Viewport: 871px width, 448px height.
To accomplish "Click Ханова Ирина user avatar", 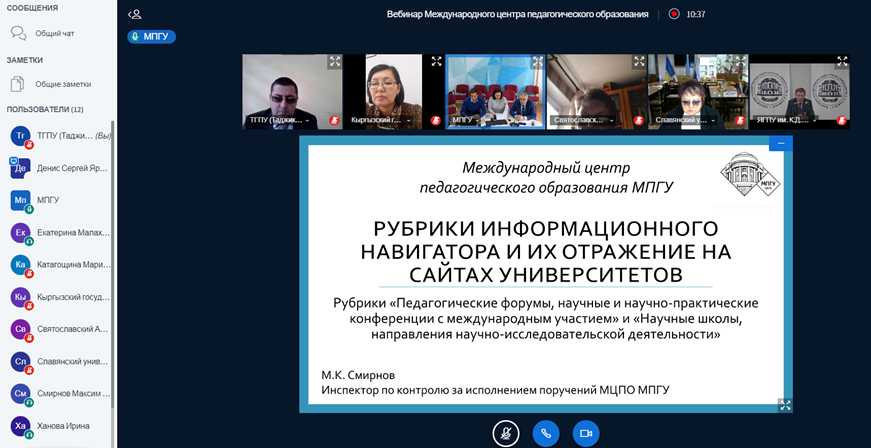I will tap(21, 426).
